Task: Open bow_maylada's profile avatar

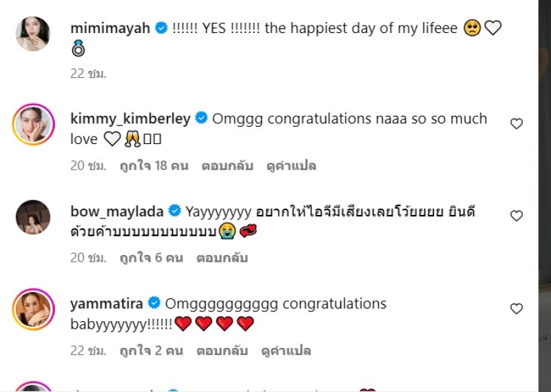Action: coord(33,217)
